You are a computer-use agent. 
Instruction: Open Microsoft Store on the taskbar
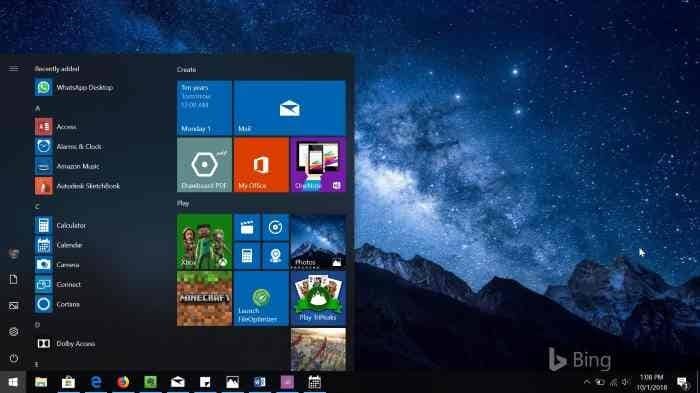[68, 382]
